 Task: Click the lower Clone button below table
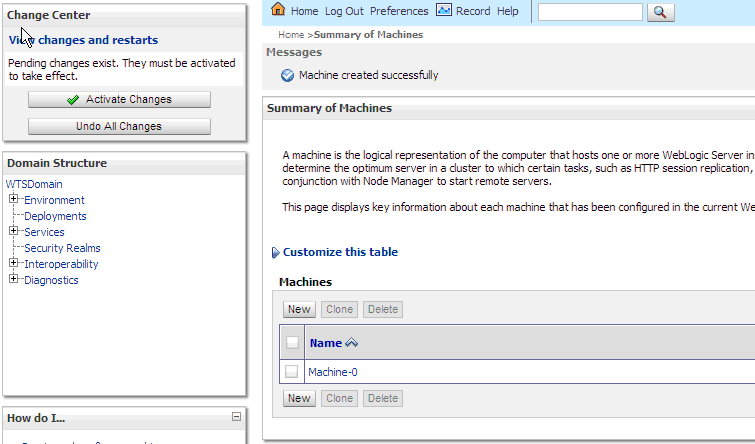pos(339,398)
